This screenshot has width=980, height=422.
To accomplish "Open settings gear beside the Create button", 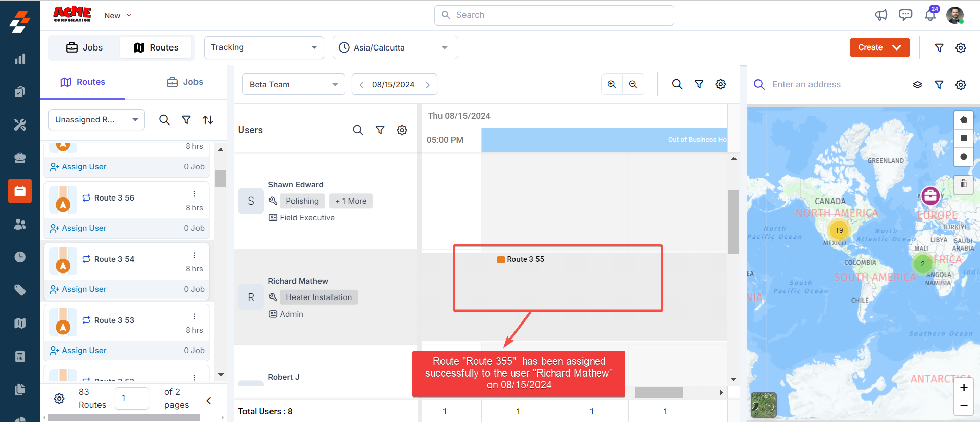I will tap(961, 47).
